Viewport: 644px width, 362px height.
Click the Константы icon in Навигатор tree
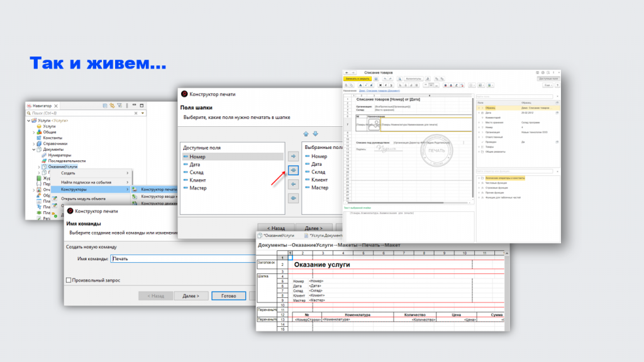click(x=39, y=138)
